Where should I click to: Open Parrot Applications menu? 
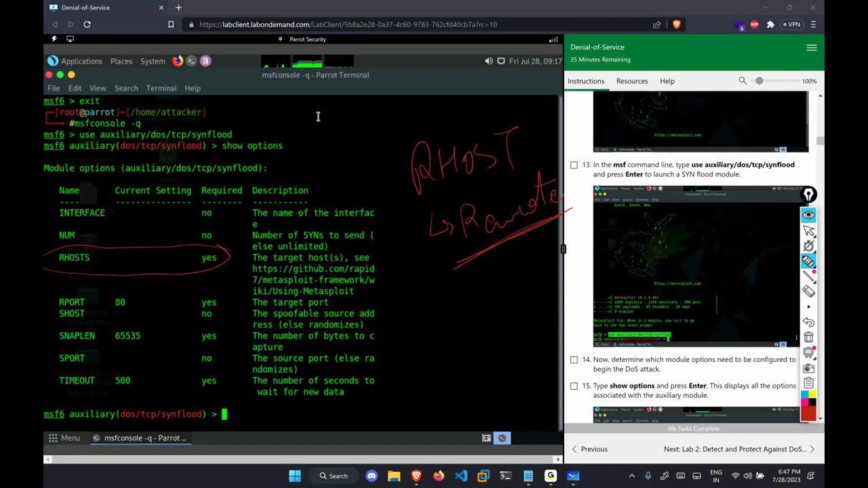click(76, 61)
